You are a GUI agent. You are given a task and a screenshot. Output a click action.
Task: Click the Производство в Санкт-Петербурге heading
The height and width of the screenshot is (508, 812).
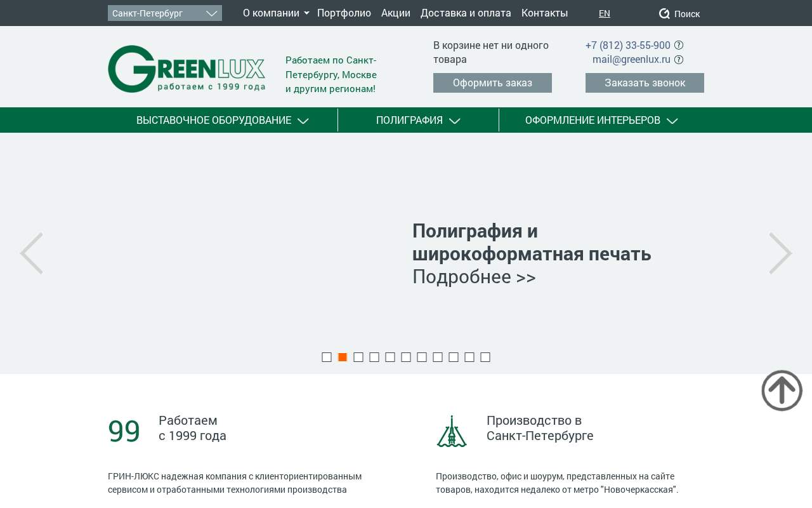click(x=540, y=428)
